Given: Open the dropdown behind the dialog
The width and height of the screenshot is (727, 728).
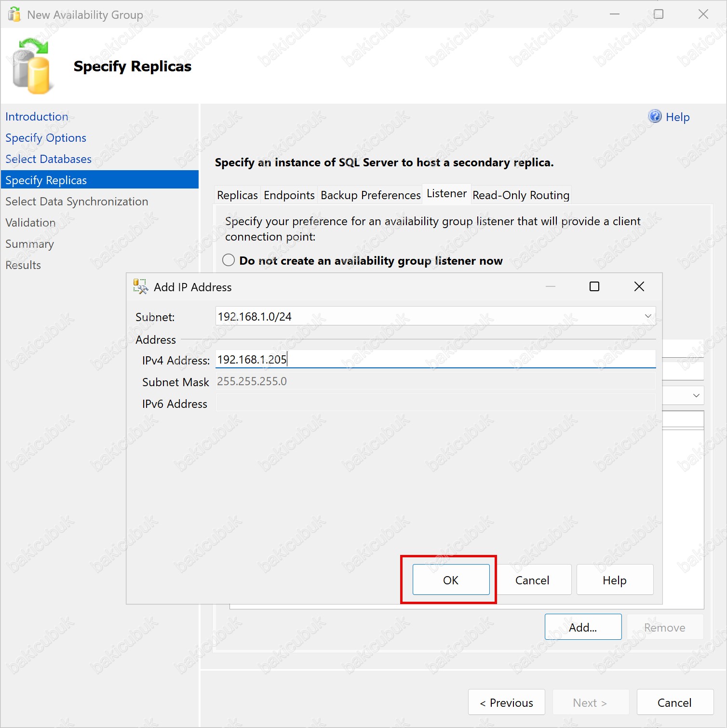Looking at the screenshot, I should click(696, 395).
